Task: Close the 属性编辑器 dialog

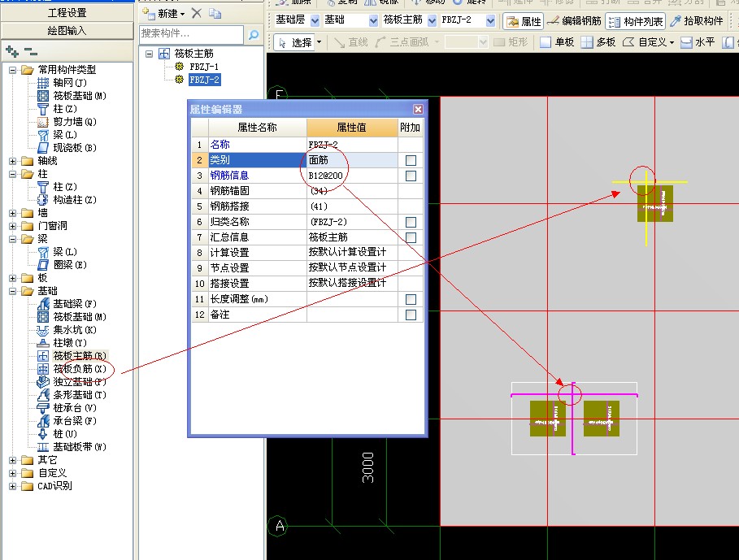Action: (418, 109)
